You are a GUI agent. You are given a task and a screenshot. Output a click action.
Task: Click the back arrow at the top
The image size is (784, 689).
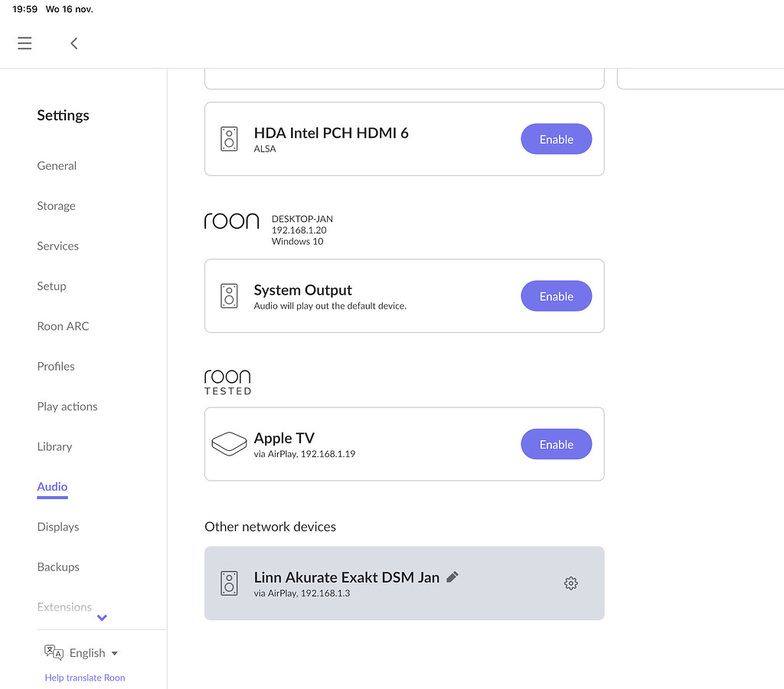[x=73, y=44]
